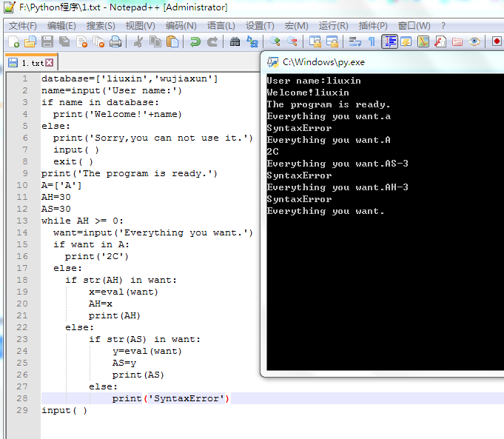Open the 编辑(E) menu
The height and width of the screenshot is (439, 504).
[61, 26]
